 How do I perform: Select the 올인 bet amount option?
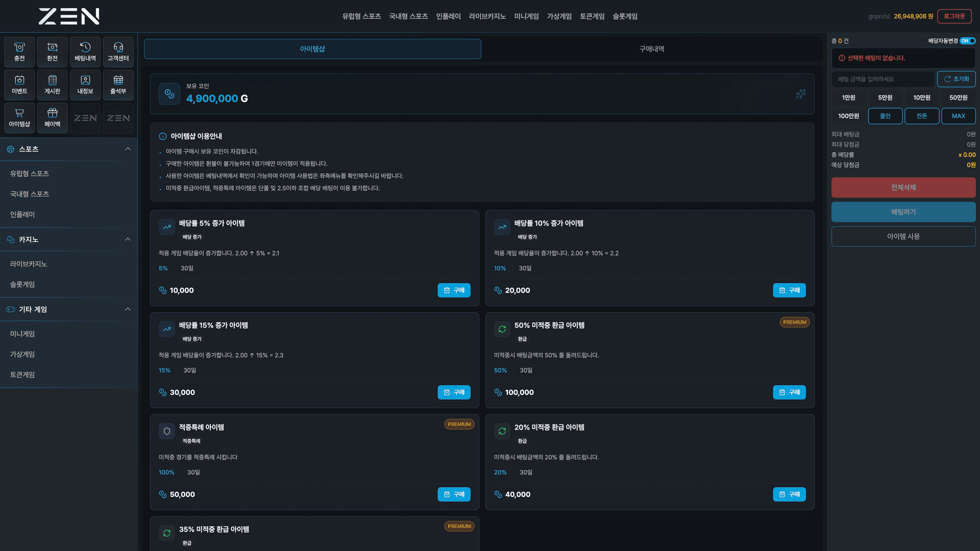click(x=885, y=116)
